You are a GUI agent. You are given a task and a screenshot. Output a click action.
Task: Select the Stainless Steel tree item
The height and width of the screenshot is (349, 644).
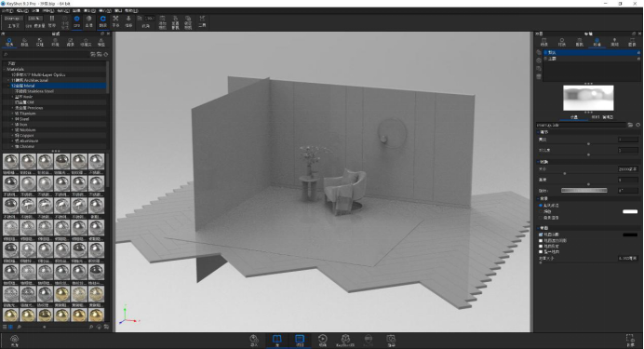pyautogui.click(x=35, y=91)
